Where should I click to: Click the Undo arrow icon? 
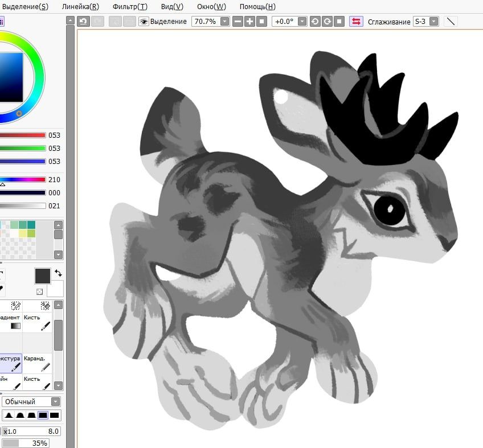click(83, 22)
